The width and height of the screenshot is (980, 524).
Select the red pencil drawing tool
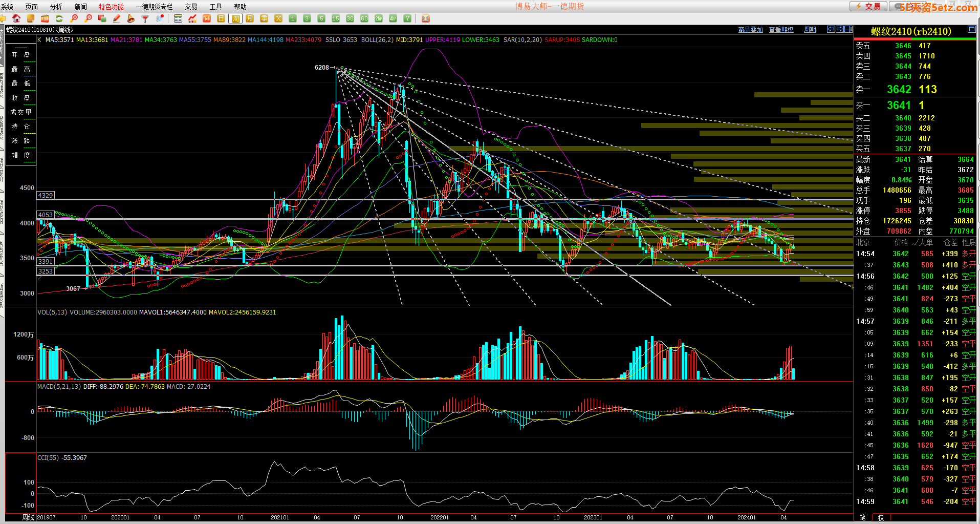tap(117, 18)
